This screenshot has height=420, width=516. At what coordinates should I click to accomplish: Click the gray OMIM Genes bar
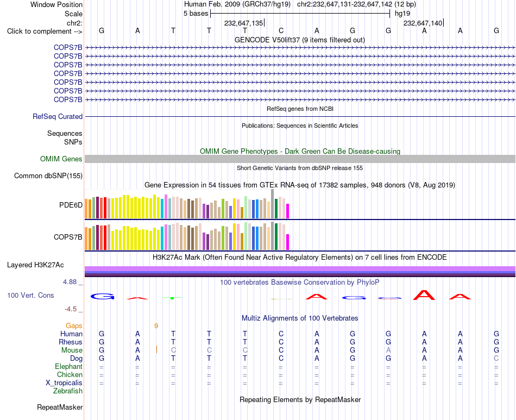tap(300, 159)
